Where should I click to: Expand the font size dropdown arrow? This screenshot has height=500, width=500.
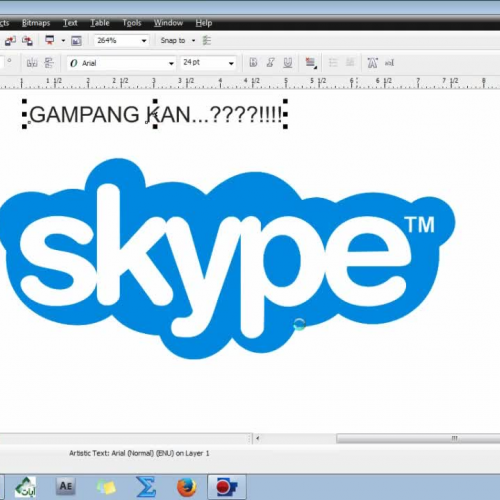pyautogui.click(x=231, y=63)
